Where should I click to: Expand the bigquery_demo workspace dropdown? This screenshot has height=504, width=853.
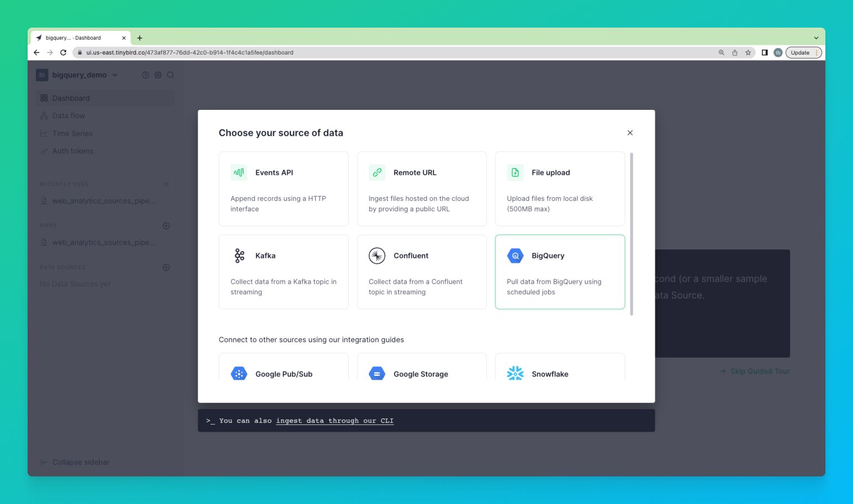click(115, 75)
